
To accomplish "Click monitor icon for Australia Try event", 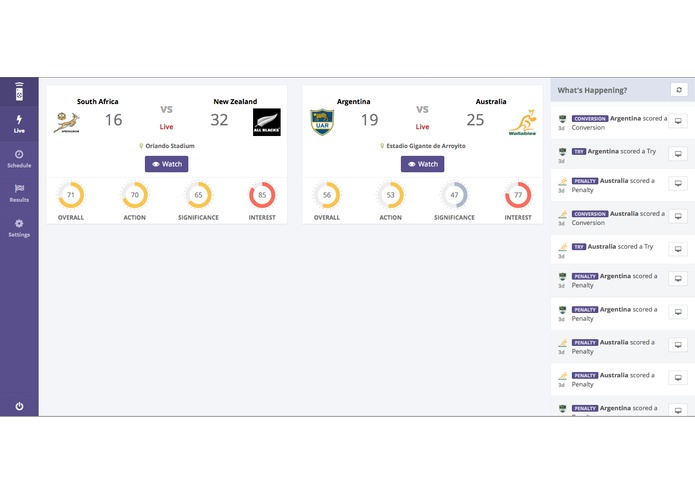I will [x=678, y=249].
